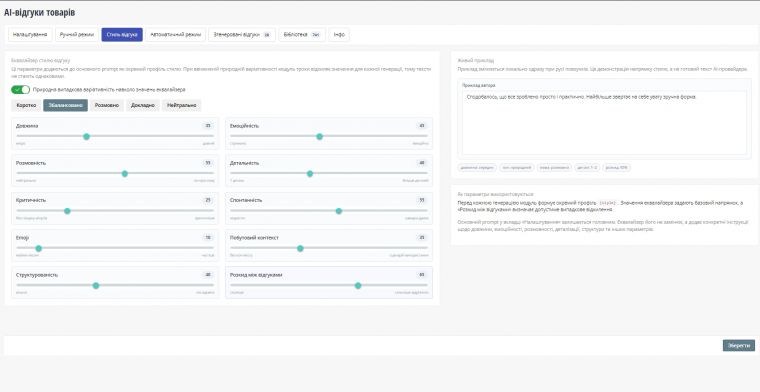
Task: Click the 'Природна випадкова варіативність' toggle label
Action: coord(109,90)
